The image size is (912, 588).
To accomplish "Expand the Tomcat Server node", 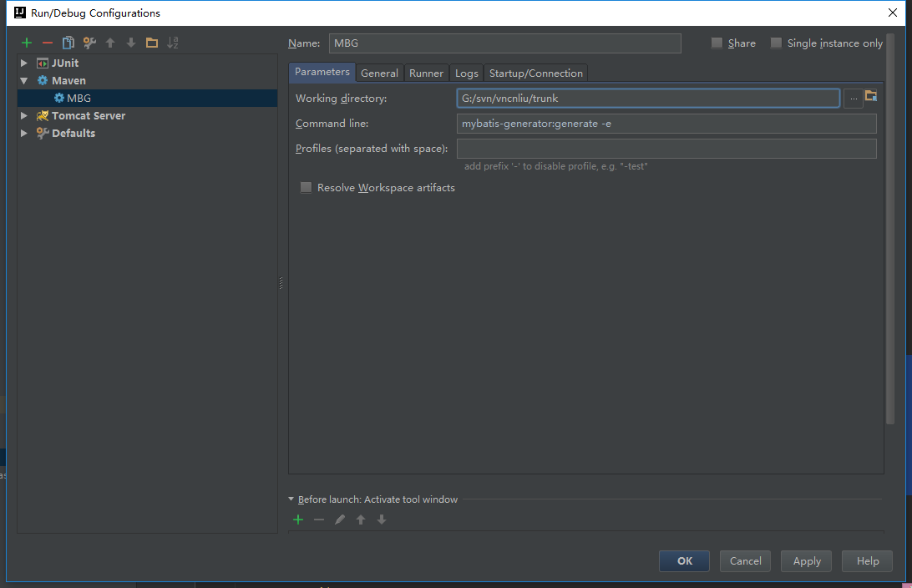I will [24, 116].
